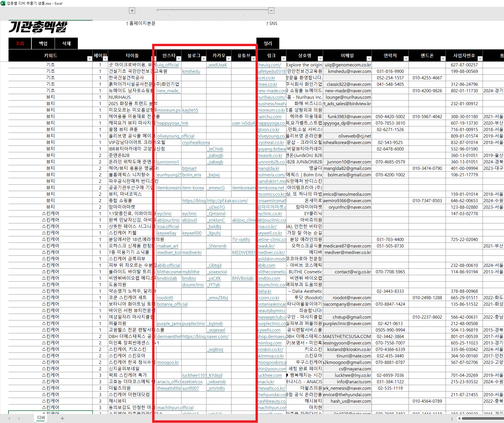Click the horizontal scrollbar thumb
Image resolution: width=504 pixels, height=423 pixels.
point(483,418)
